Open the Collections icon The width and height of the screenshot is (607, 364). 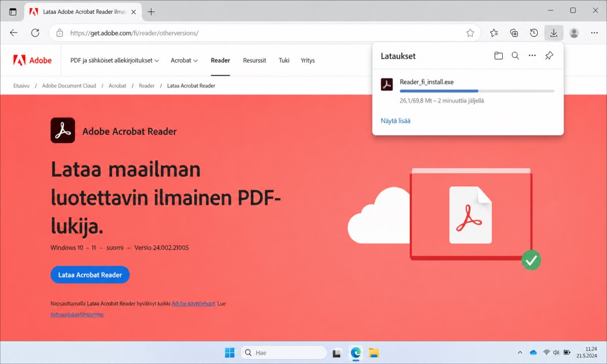(x=514, y=33)
